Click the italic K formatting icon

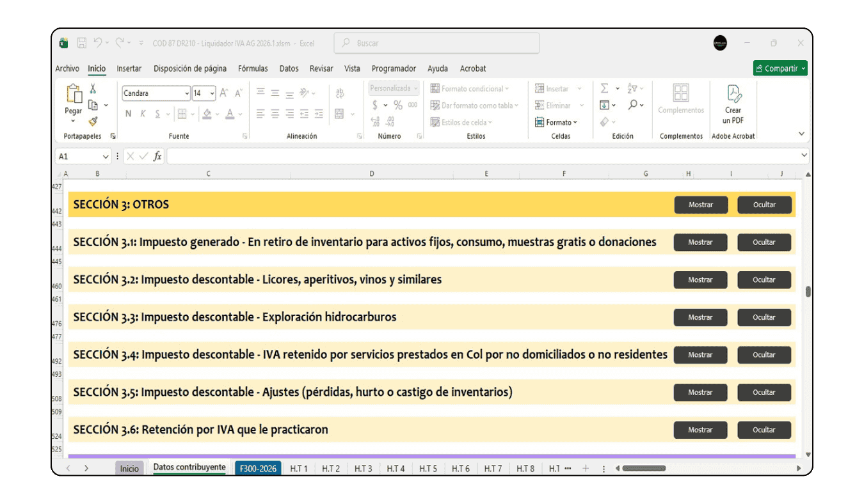[x=143, y=113]
